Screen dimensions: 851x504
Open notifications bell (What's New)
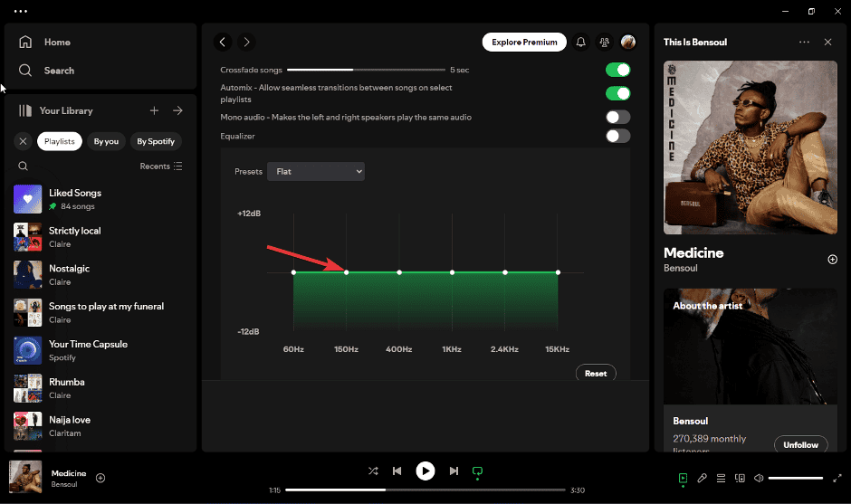pyautogui.click(x=580, y=42)
